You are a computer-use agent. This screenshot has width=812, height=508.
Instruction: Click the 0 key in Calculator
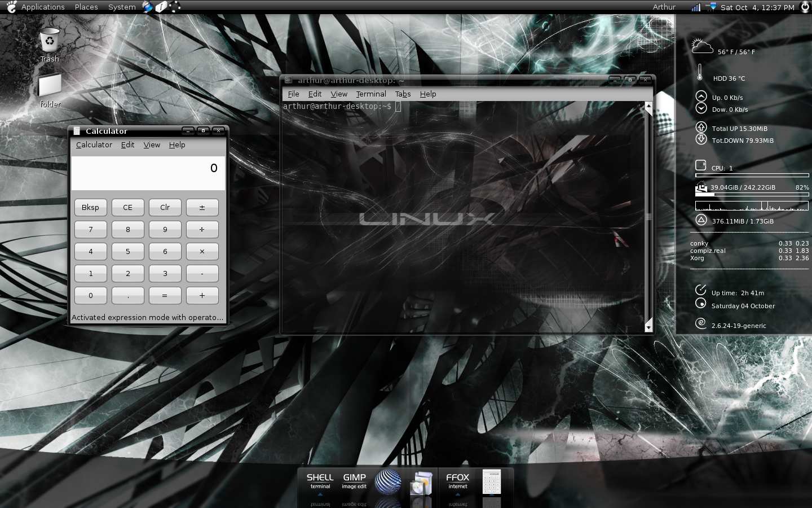[90, 295]
